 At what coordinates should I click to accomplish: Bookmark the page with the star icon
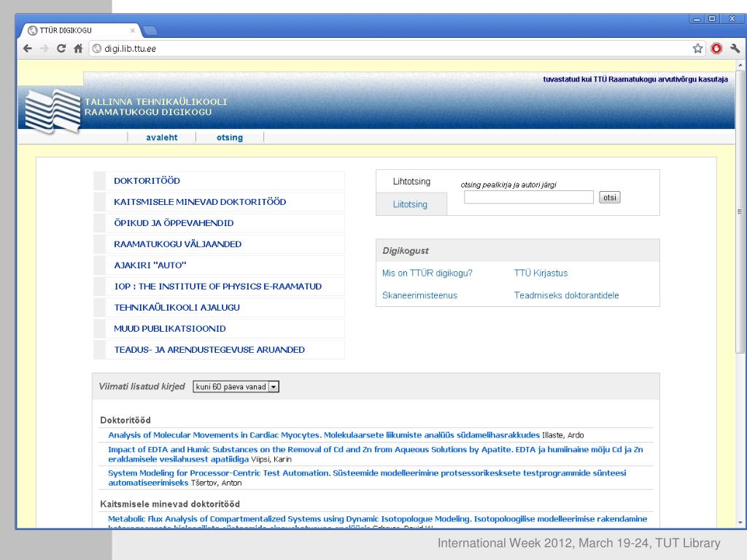(x=697, y=49)
